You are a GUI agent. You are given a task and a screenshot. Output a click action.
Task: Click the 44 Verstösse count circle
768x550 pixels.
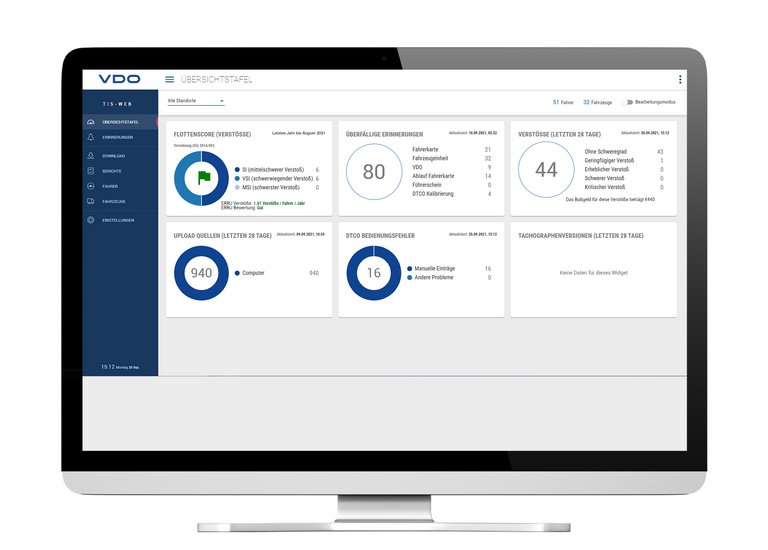546,171
